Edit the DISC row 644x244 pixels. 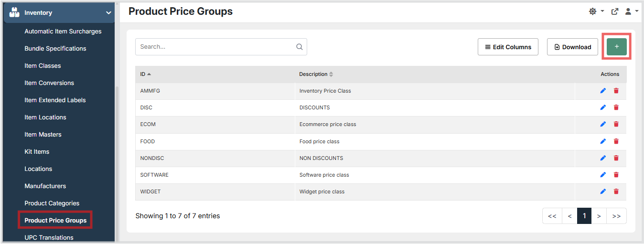603,107
